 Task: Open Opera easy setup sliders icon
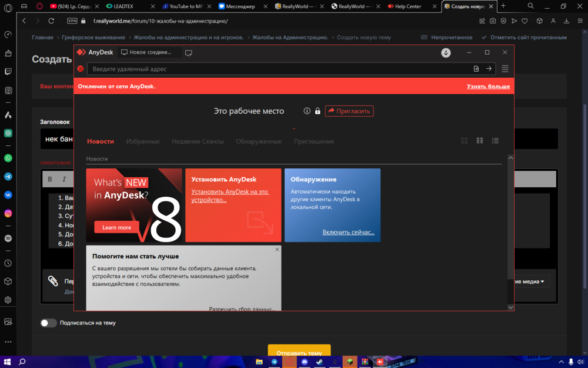[x=580, y=21]
